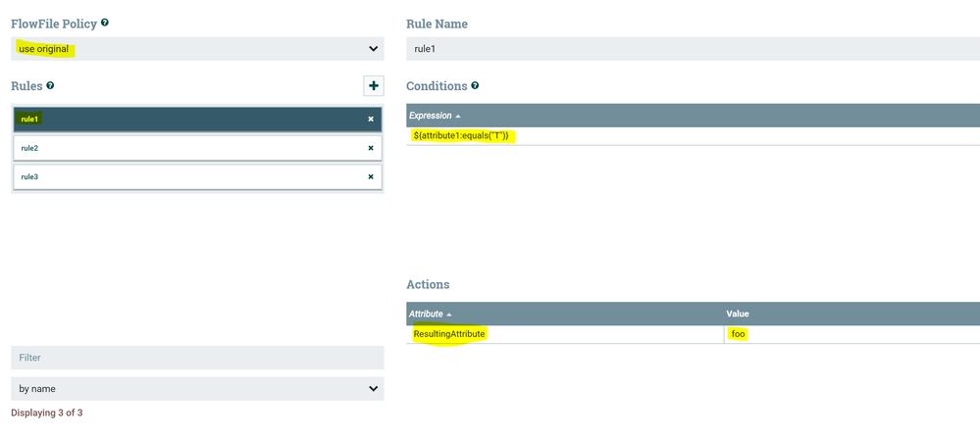
Task: Open the attribute1 equals expression row
Action: [x=461, y=136]
